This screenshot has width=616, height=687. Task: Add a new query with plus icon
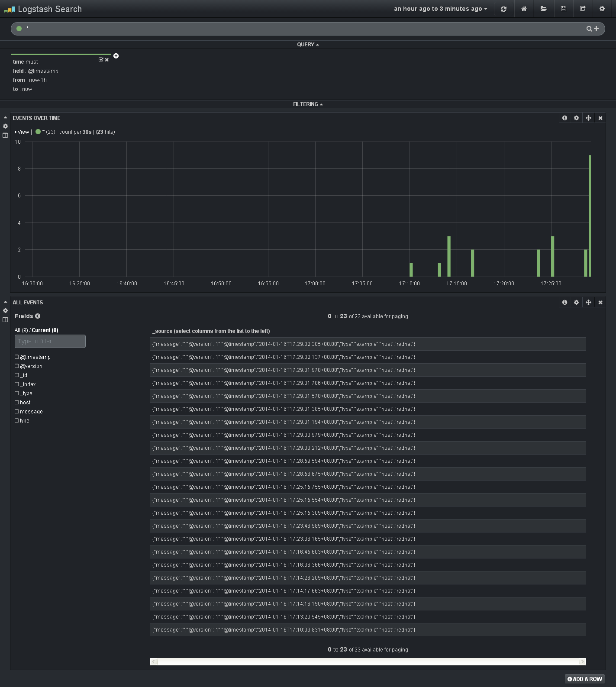click(x=597, y=29)
